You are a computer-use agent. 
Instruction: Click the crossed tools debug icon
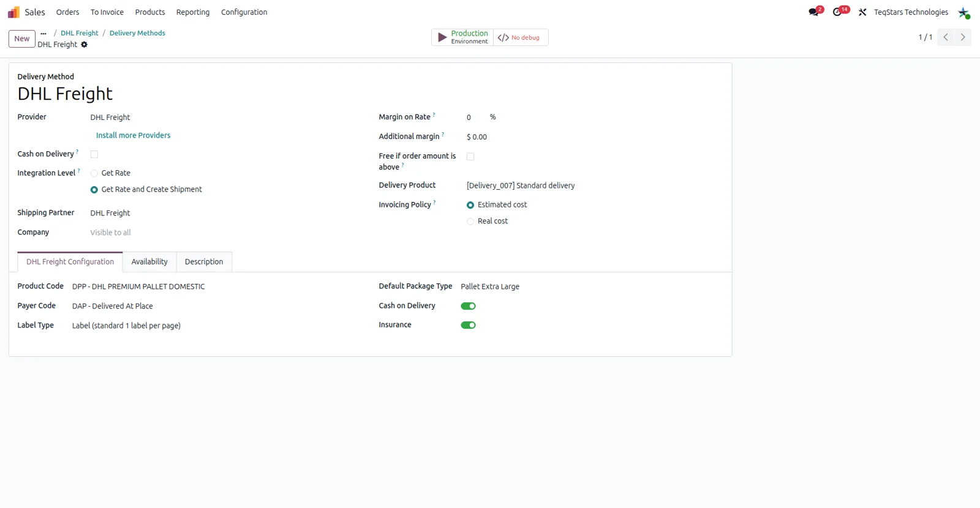tap(862, 12)
